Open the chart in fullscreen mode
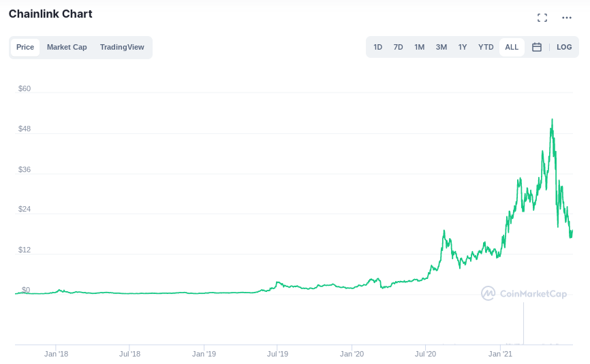The height and width of the screenshot is (364, 590). [x=542, y=18]
